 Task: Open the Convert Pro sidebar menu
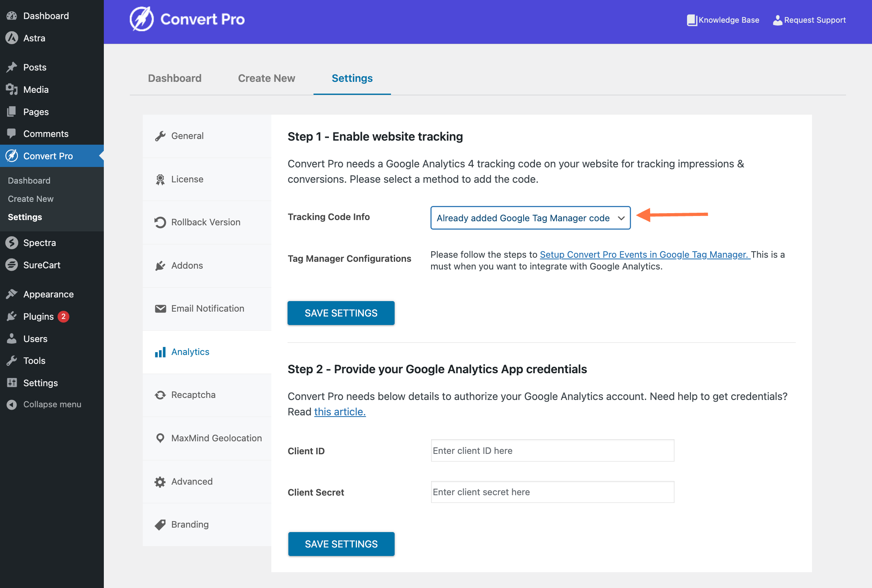52,156
